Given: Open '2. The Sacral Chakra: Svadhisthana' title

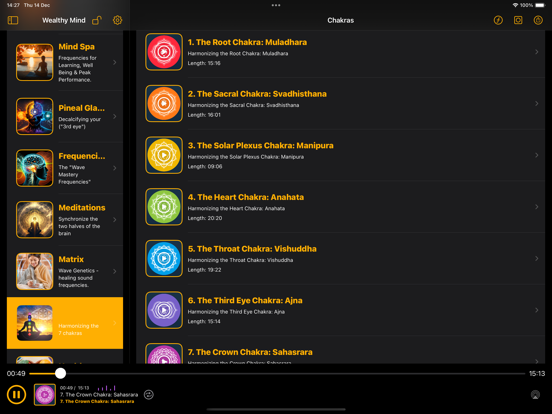Looking at the screenshot, I should pos(257,94).
